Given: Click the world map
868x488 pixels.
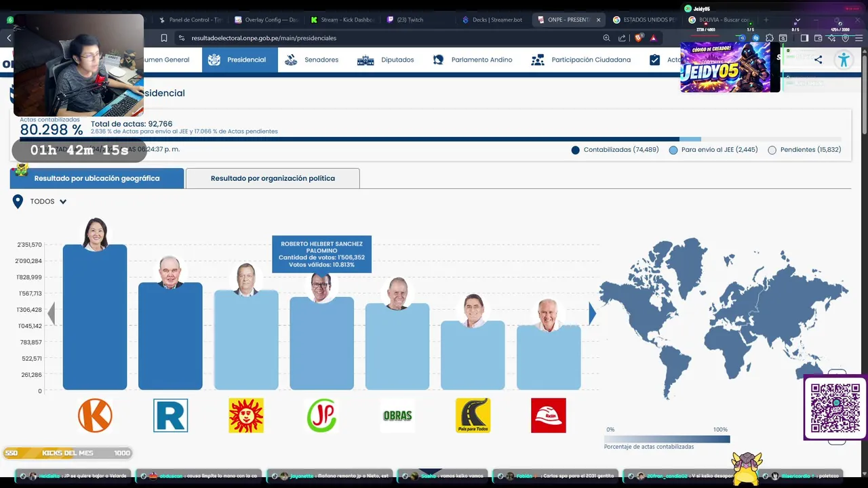Looking at the screenshot, I should pos(724,317).
